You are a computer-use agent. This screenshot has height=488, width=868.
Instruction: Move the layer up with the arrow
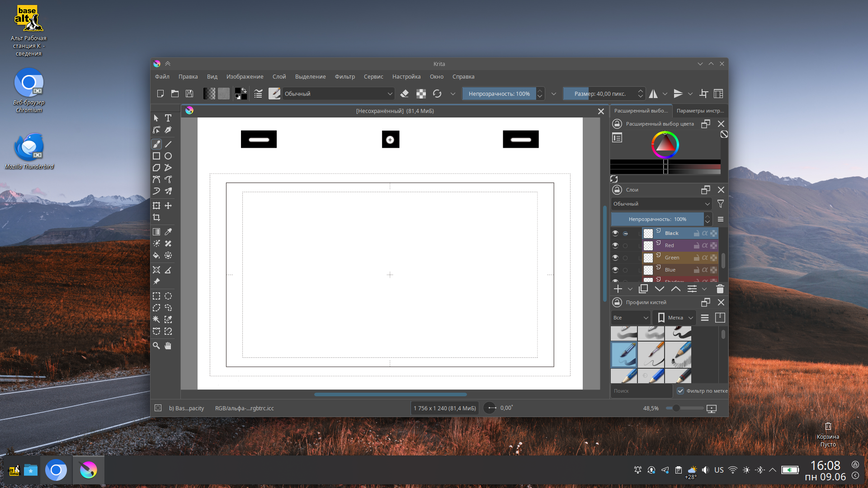pos(676,289)
